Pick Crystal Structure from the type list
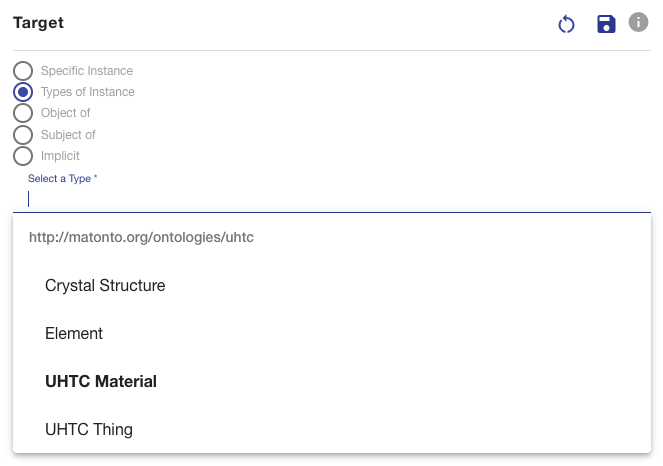 tap(332, 285)
